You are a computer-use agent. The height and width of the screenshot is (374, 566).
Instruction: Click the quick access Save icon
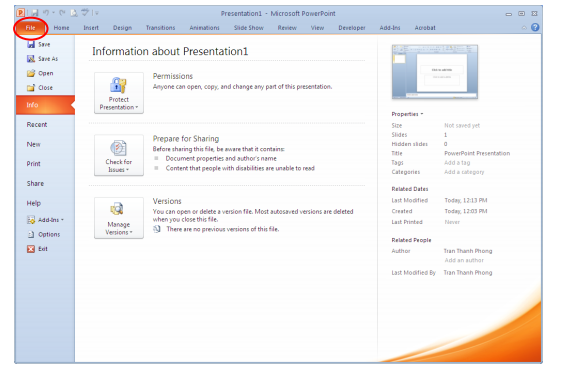[34, 13]
